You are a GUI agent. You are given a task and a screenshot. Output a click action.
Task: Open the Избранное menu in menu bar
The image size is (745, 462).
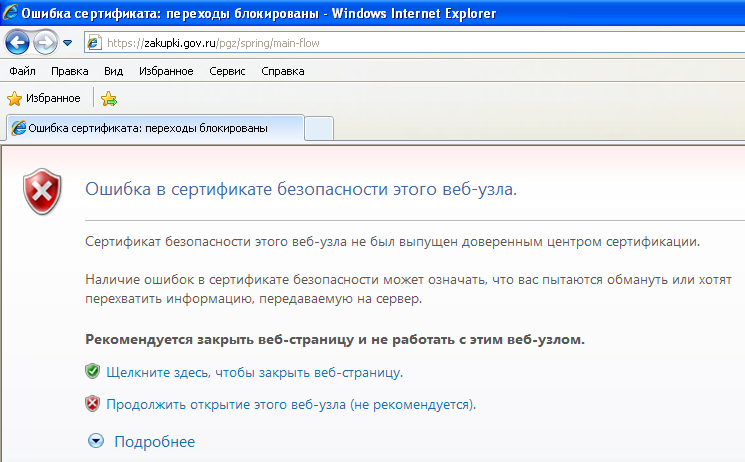point(166,71)
